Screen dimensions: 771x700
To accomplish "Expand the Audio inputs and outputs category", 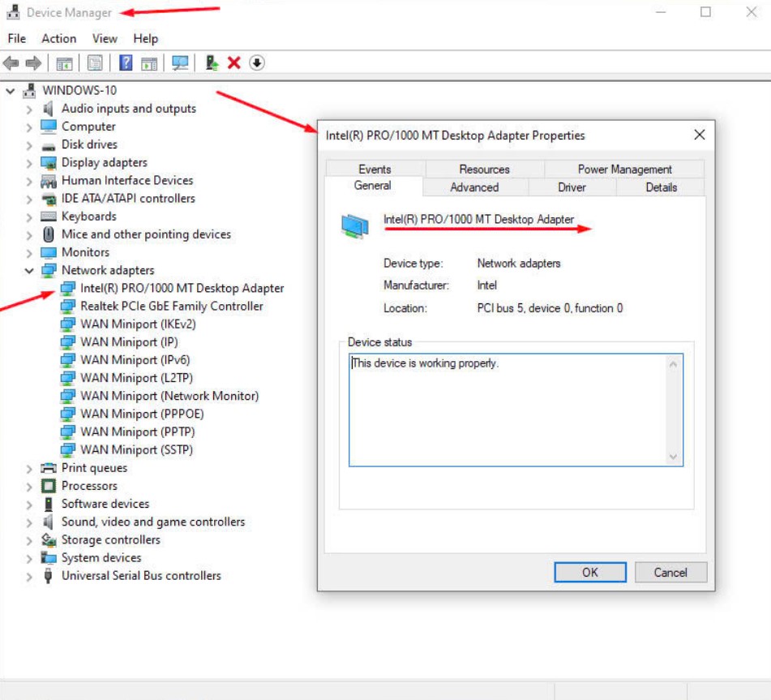I will [x=29, y=110].
